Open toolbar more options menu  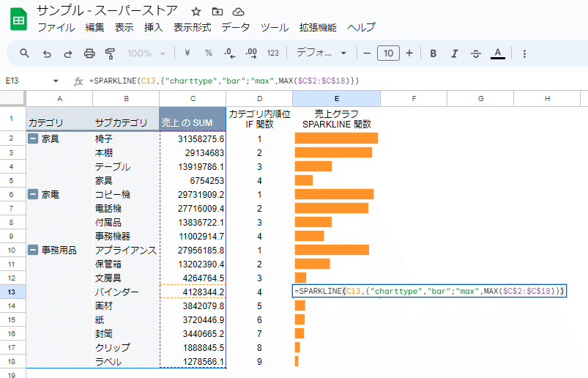pyautogui.click(x=524, y=53)
